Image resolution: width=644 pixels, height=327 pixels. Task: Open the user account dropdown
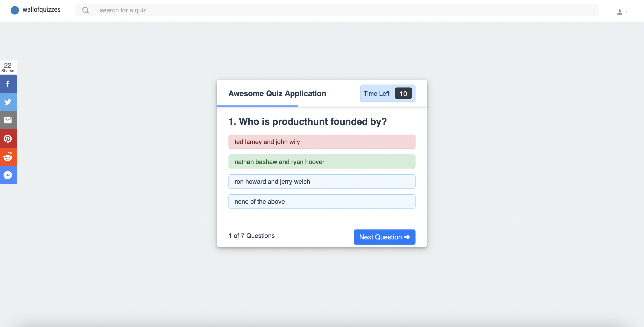click(622, 12)
